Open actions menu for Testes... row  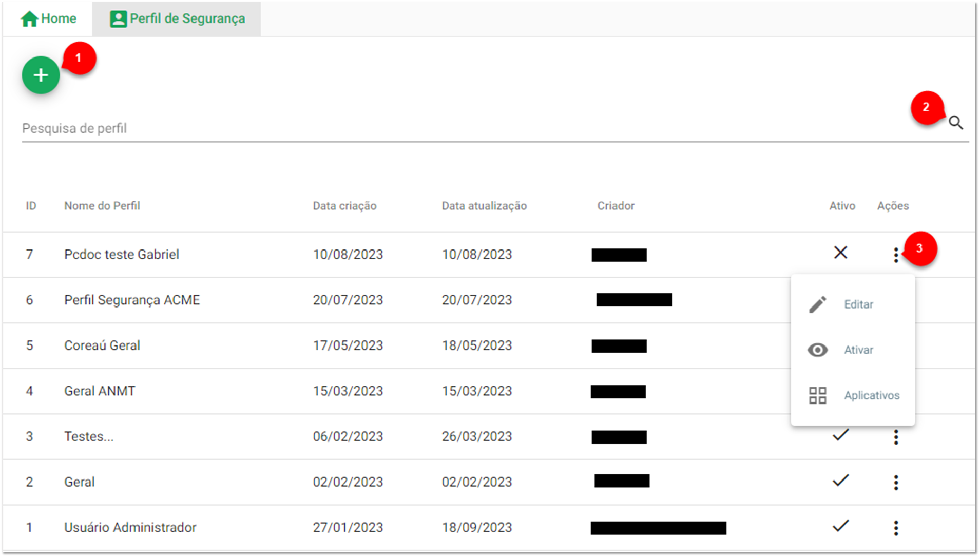coord(896,437)
